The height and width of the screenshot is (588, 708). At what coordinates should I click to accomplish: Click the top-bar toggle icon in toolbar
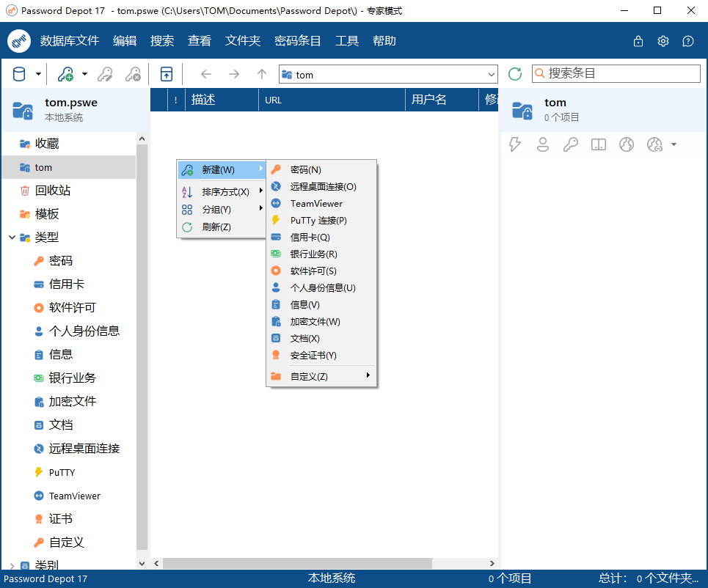coord(167,74)
